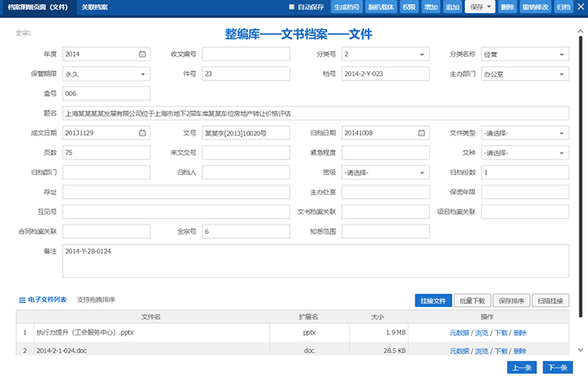Go to next record with 下一条
The image size is (588, 376).
click(x=558, y=367)
